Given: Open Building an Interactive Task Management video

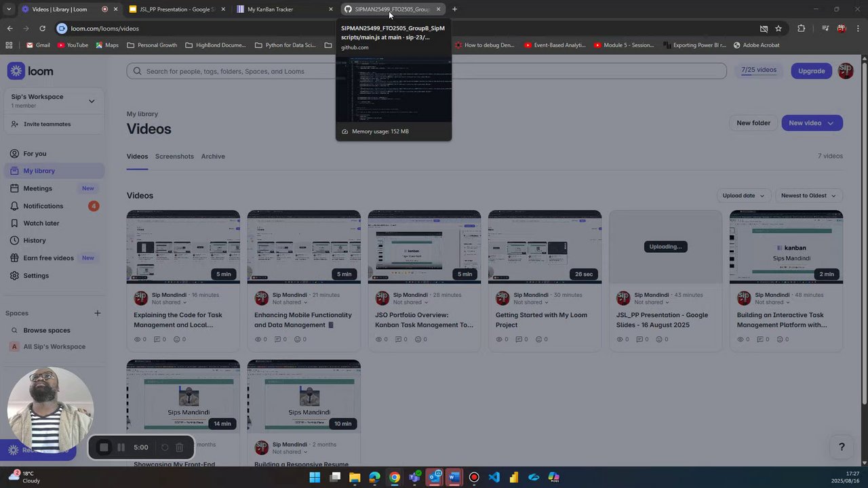Looking at the screenshot, I should [786, 247].
